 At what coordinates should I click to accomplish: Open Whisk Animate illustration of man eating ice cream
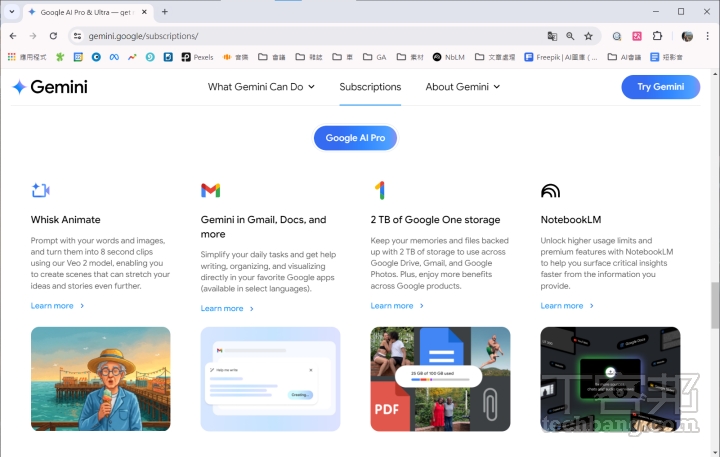(101, 379)
